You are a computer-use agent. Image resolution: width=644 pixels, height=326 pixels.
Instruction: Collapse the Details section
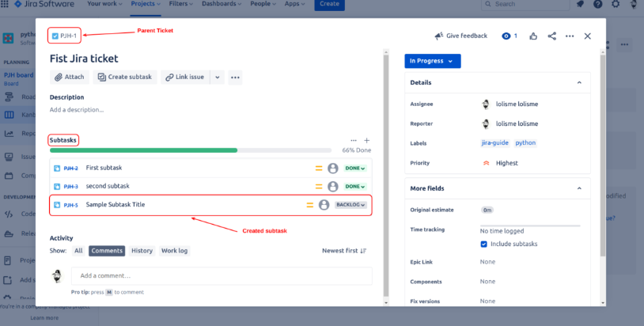(579, 82)
